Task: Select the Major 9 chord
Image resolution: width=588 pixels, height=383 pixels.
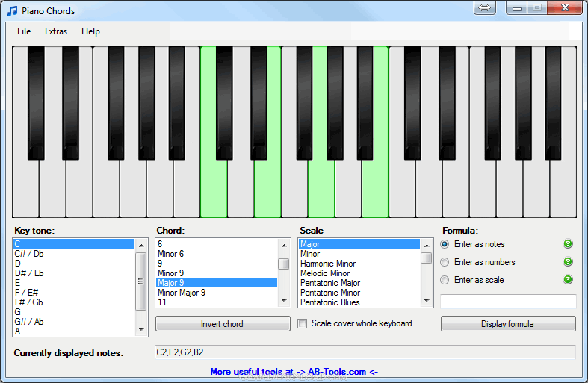Action: (x=217, y=283)
